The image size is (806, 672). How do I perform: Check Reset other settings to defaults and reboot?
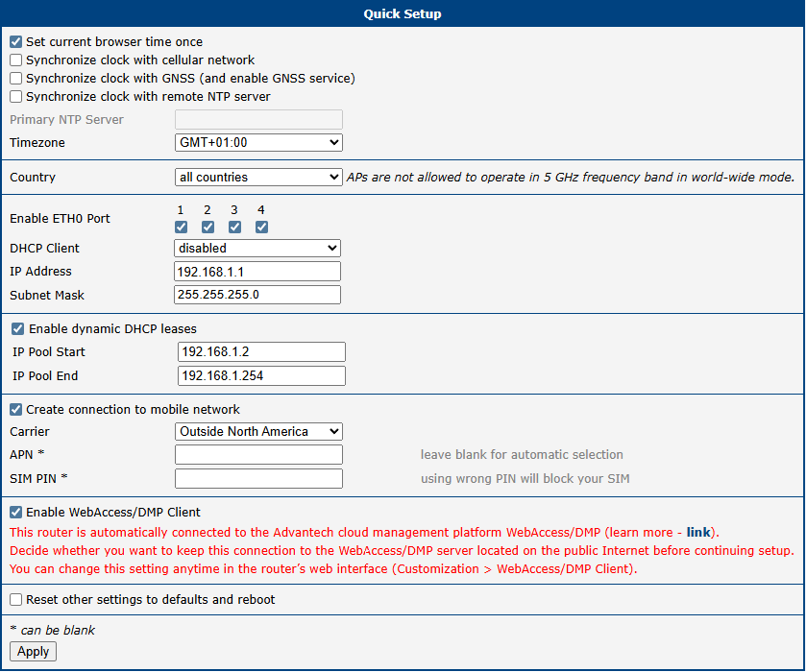pyautogui.click(x=16, y=600)
